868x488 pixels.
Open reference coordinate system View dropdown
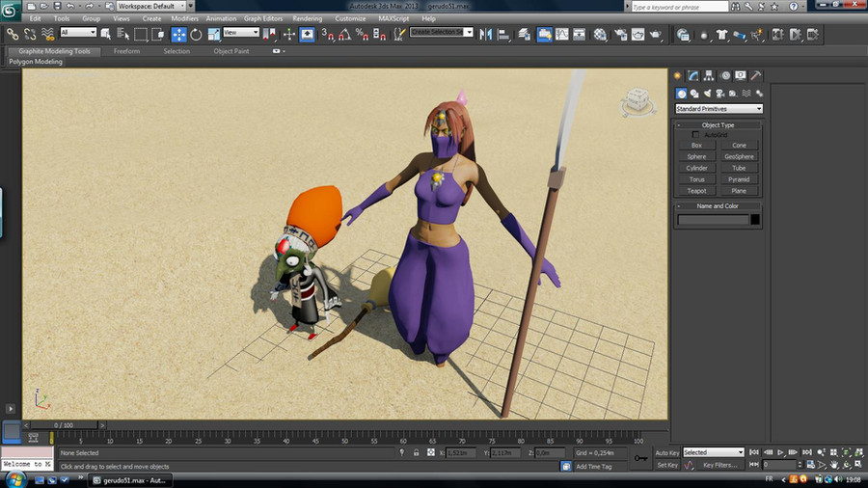pyautogui.click(x=241, y=33)
